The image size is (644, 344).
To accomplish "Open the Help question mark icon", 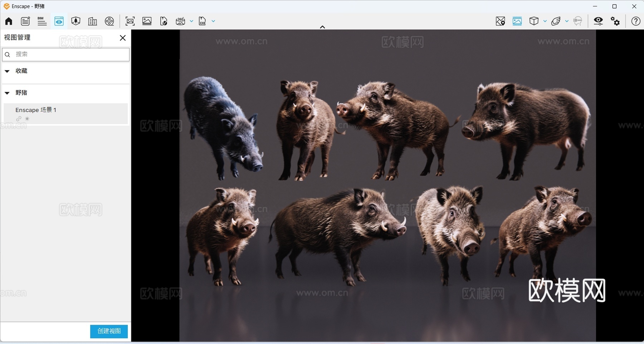I will (636, 21).
